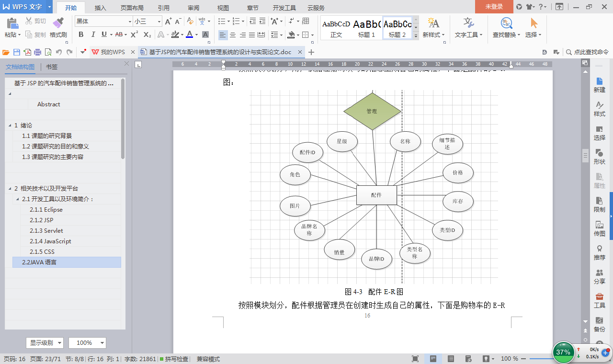Switch to the 页面布局 tab

point(132,8)
